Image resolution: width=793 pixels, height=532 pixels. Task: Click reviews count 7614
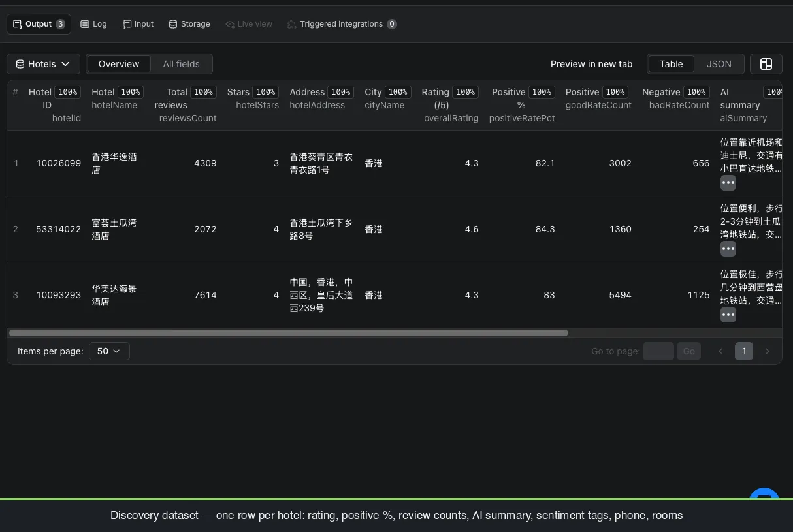coord(205,295)
